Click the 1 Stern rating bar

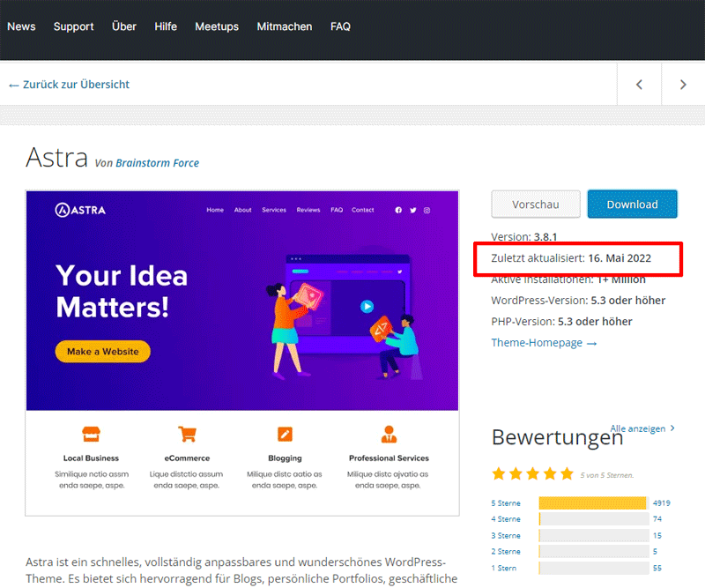(594, 568)
